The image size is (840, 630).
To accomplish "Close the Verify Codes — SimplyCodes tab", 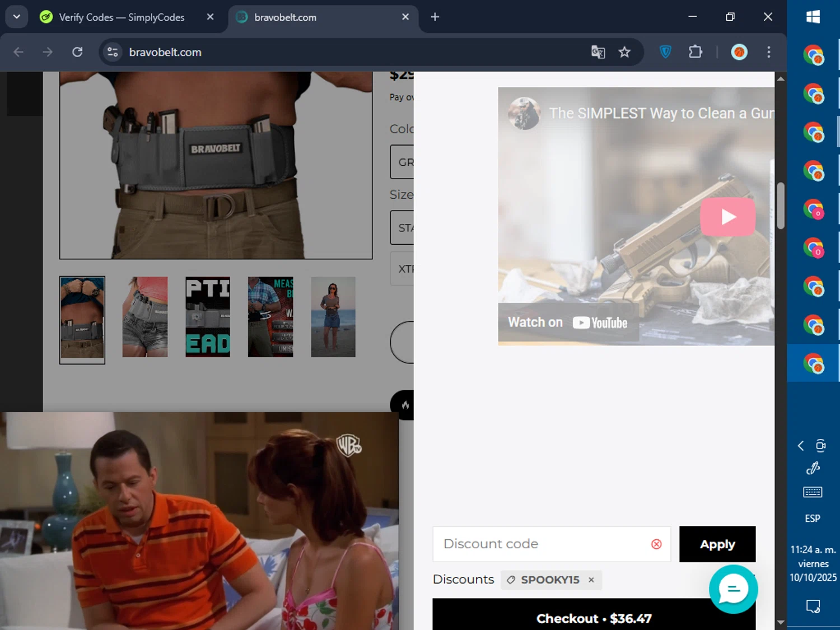I will tap(210, 17).
